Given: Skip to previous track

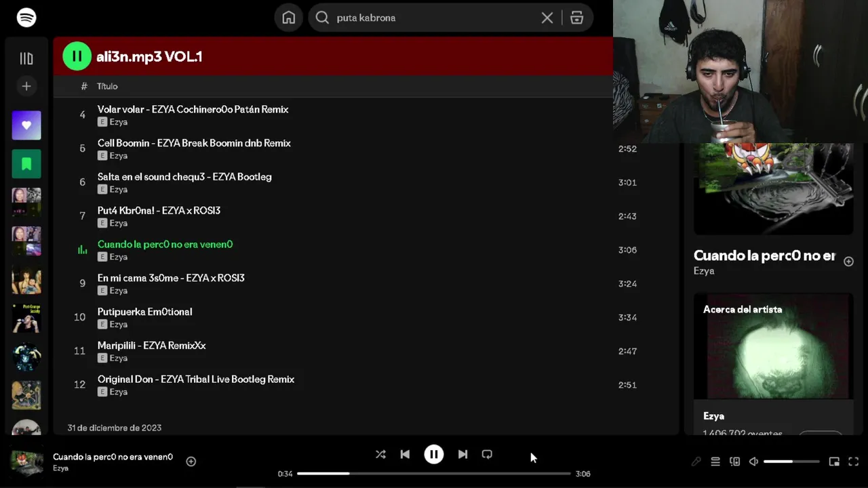Looking at the screenshot, I should 405,454.
